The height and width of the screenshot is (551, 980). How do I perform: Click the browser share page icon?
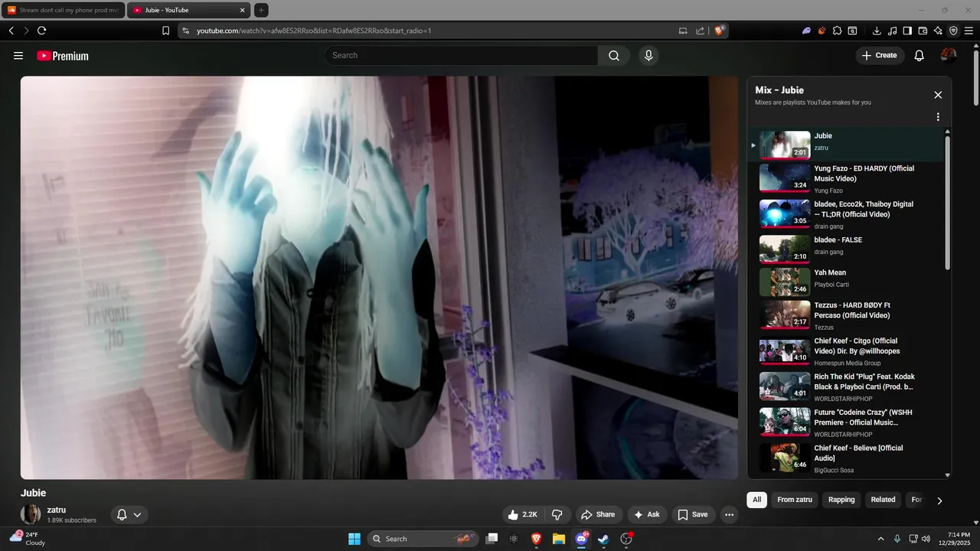pos(701,31)
